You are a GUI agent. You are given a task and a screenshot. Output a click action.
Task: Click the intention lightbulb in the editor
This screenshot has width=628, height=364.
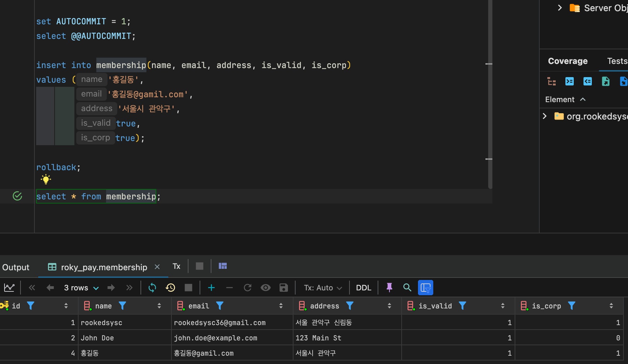click(46, 179)
